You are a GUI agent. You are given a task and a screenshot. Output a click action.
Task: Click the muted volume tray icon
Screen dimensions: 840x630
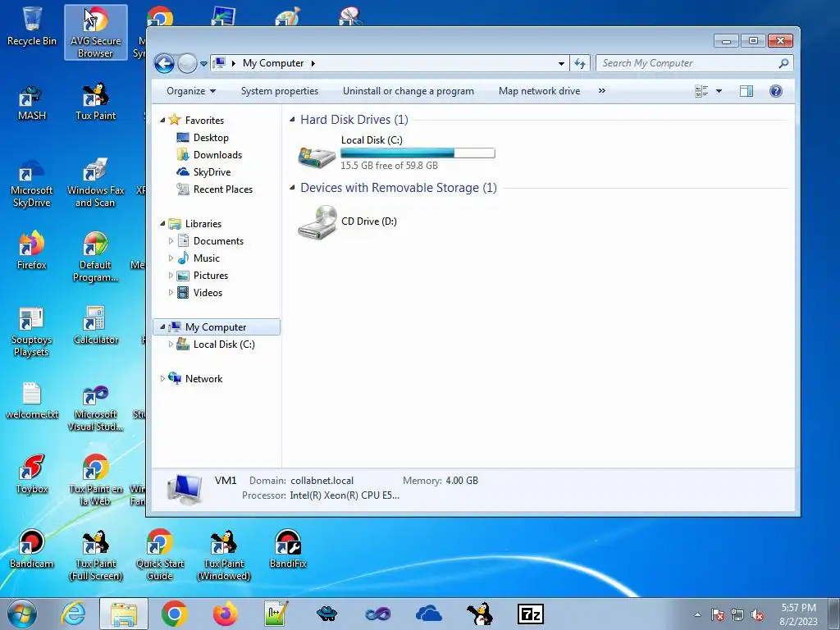click(x=757, y=615)
